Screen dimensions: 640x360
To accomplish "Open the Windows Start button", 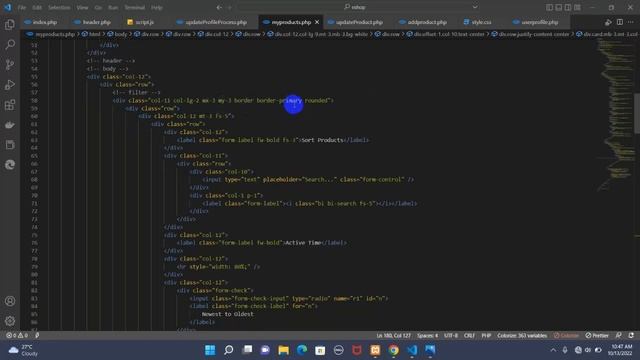I will 210,350.
